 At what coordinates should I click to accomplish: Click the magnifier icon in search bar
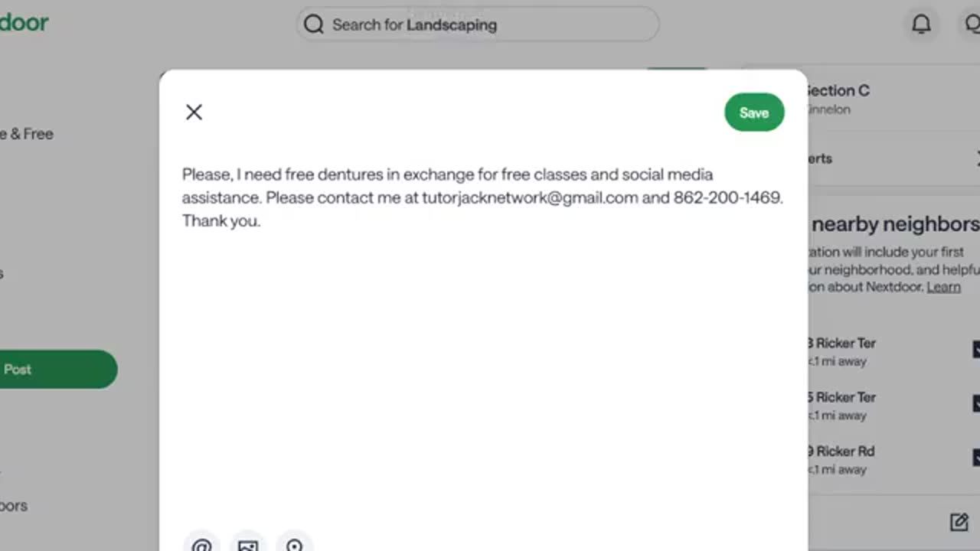point(313,24)
